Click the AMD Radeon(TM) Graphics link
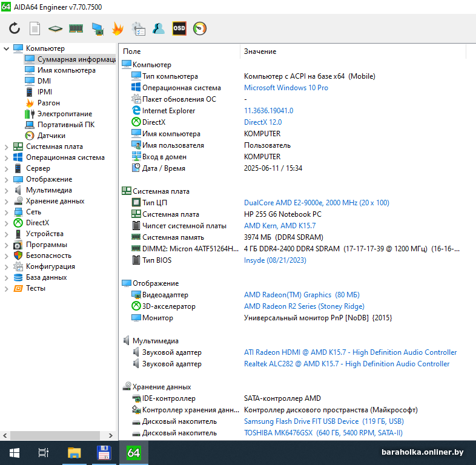The image size is (476, 465). coord(302,295)
